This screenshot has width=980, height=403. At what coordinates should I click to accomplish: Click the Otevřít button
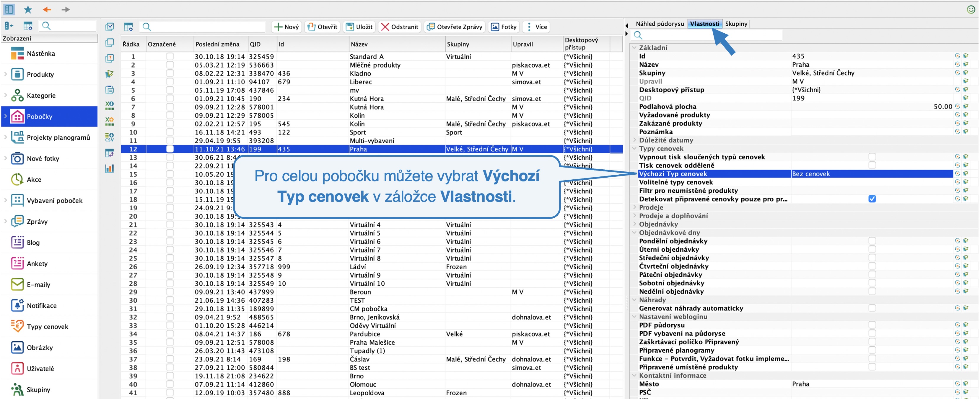pyautogui.click(x=322, y=27)
